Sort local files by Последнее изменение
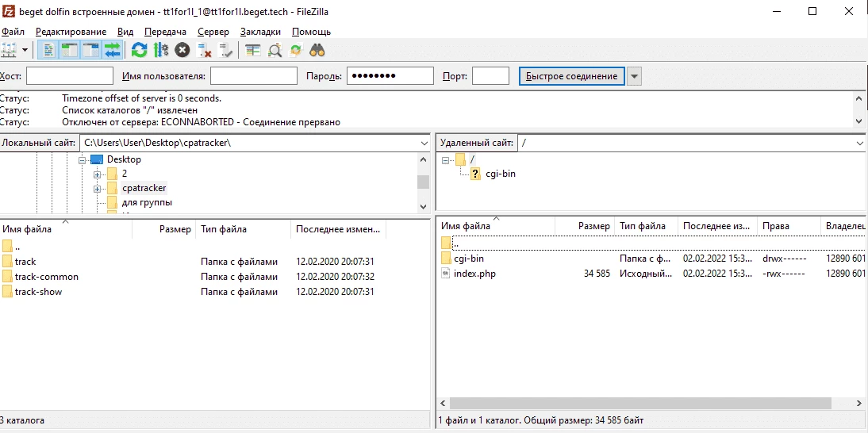This screenshot has width=868, height=433. [x=338, y=229]
